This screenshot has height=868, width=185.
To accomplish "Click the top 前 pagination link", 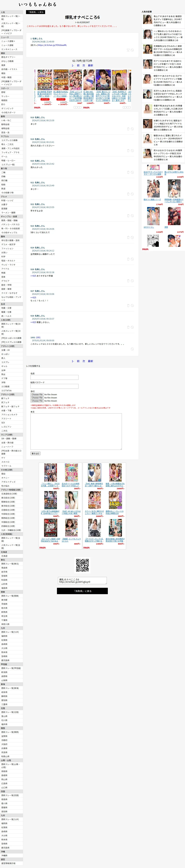I will click(x=78, y=65).
